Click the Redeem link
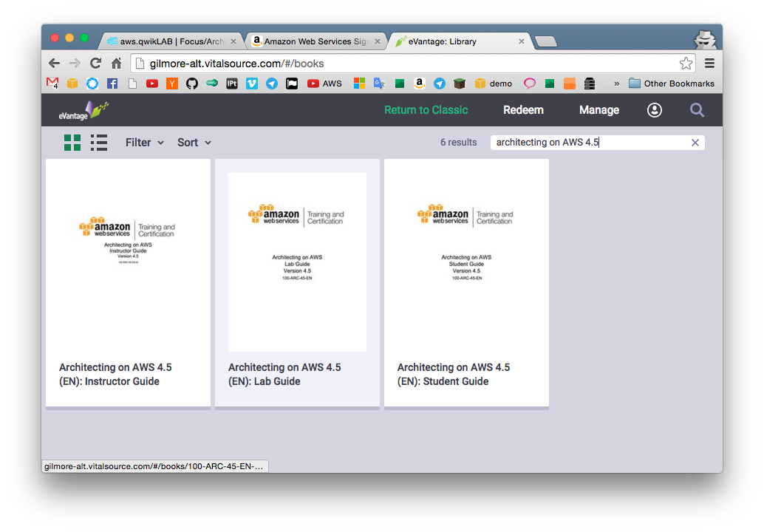This screenshot has height=532, width=764. (x=523, y=110)
